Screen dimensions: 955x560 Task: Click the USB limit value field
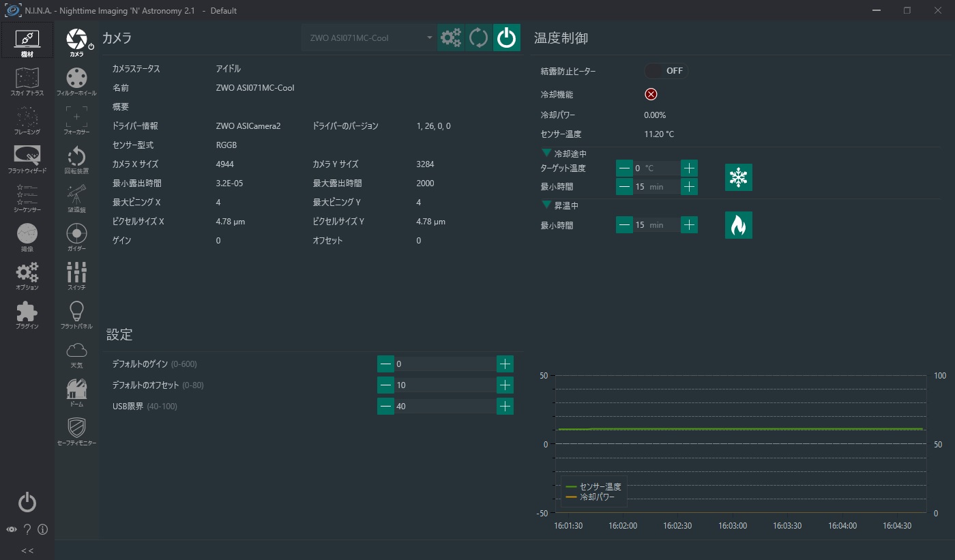point(445,407)
